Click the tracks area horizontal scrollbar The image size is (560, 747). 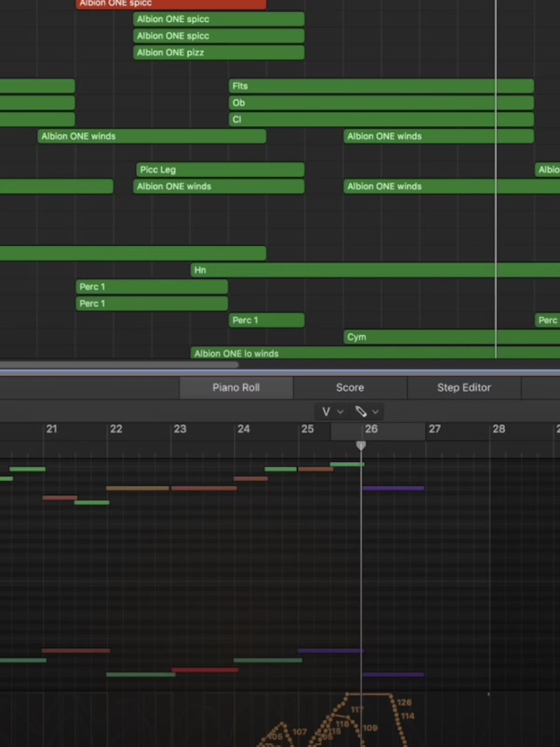tap(119, 364)
